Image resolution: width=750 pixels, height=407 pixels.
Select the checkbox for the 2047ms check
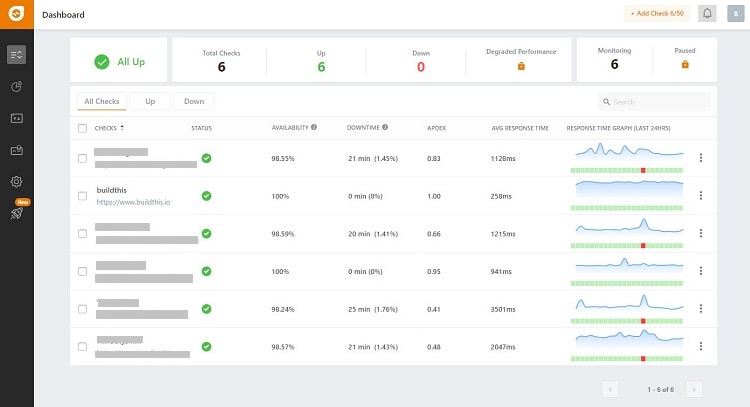pos(82,346)
